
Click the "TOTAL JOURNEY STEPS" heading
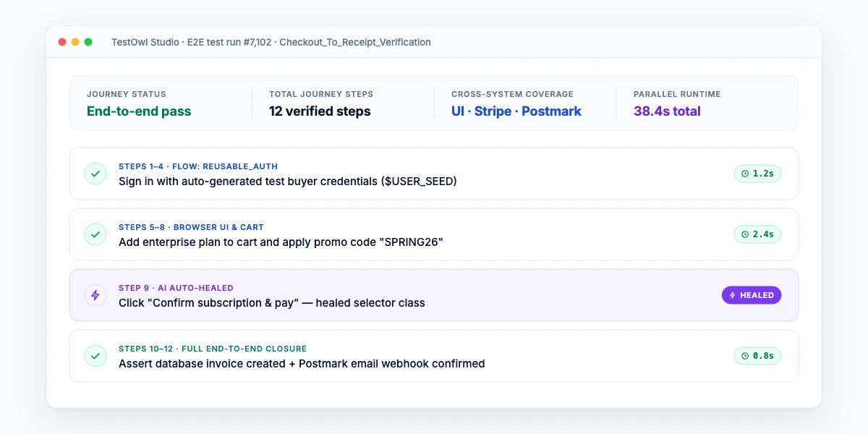click(x=321, y=94)
